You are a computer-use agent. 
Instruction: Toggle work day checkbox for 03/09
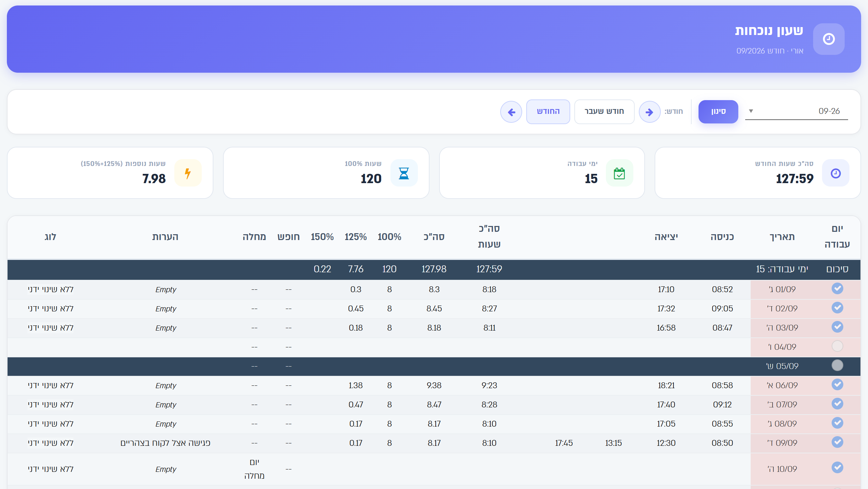(837, 327)
